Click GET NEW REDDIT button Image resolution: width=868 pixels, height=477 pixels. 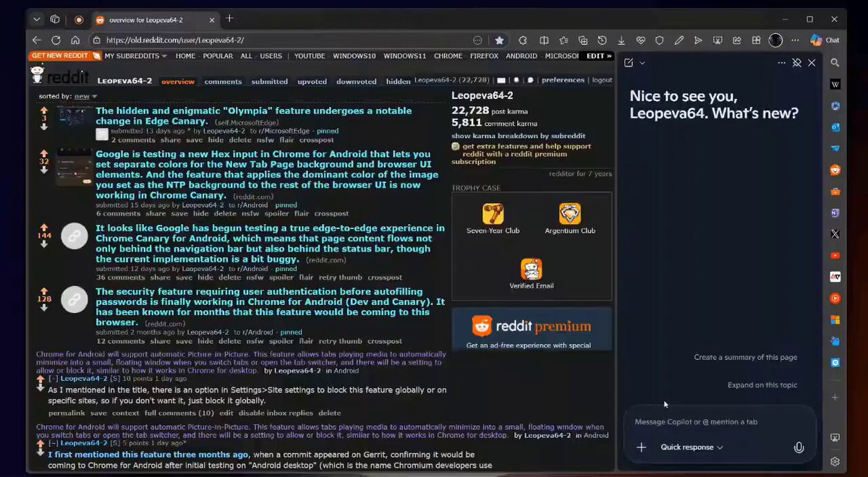point(64,56)
